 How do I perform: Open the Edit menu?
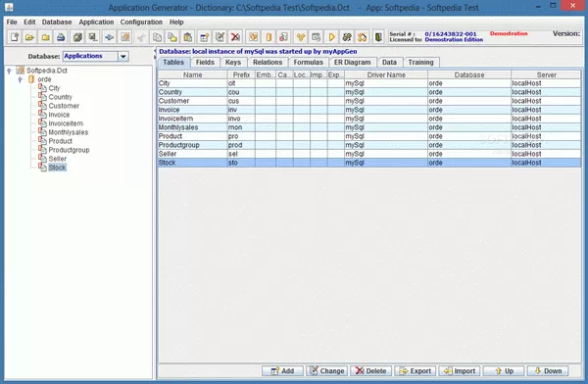29,23
